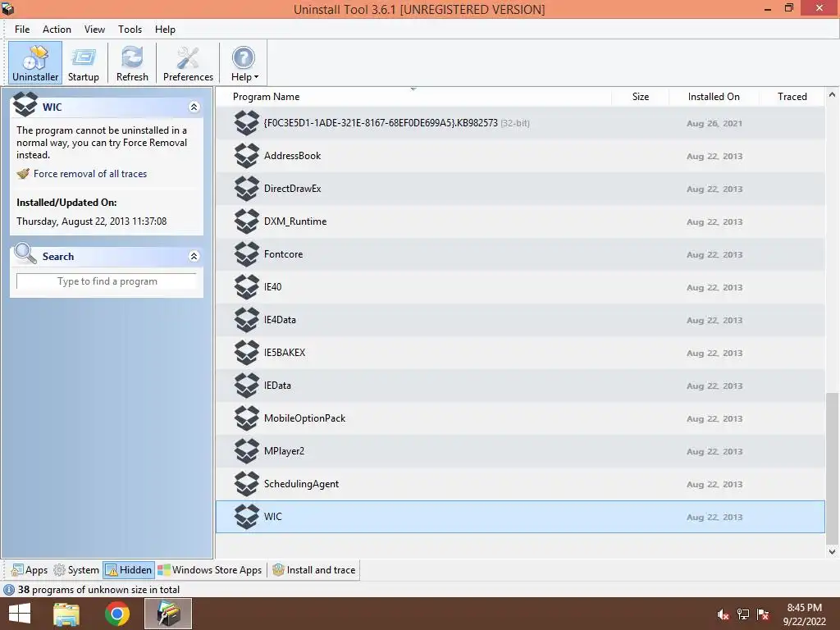The height and width of the screenshot is (630, 840).
Task: Open Preferences from the toolbar
Action: [188, 63]
